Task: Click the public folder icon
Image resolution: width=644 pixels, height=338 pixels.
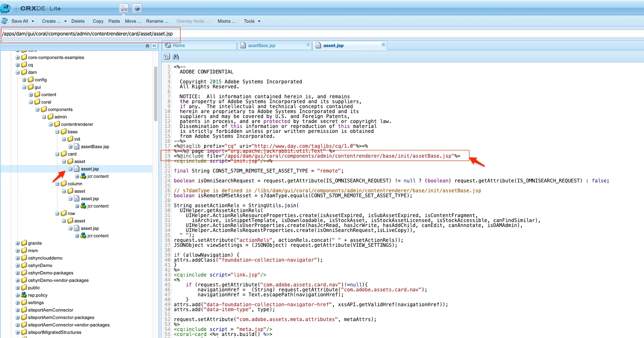Action: [x=24, y=288]
